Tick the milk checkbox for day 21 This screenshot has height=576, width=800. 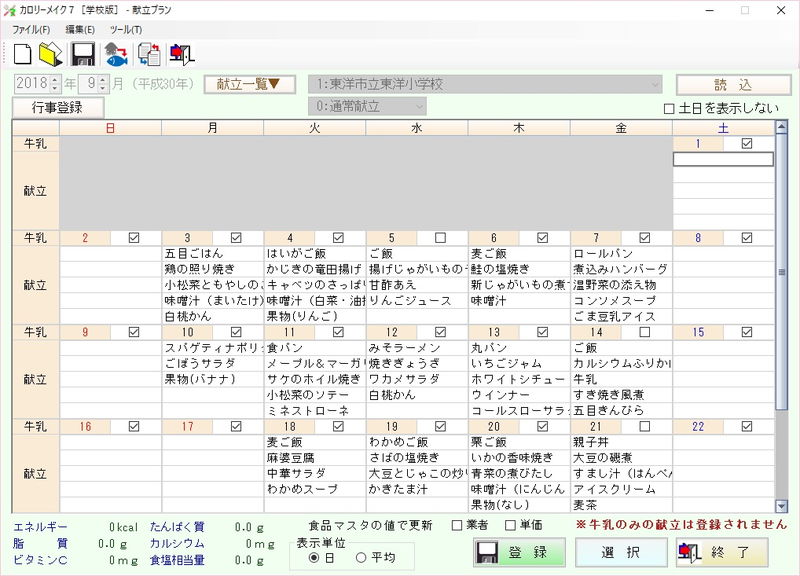(645, 426)
